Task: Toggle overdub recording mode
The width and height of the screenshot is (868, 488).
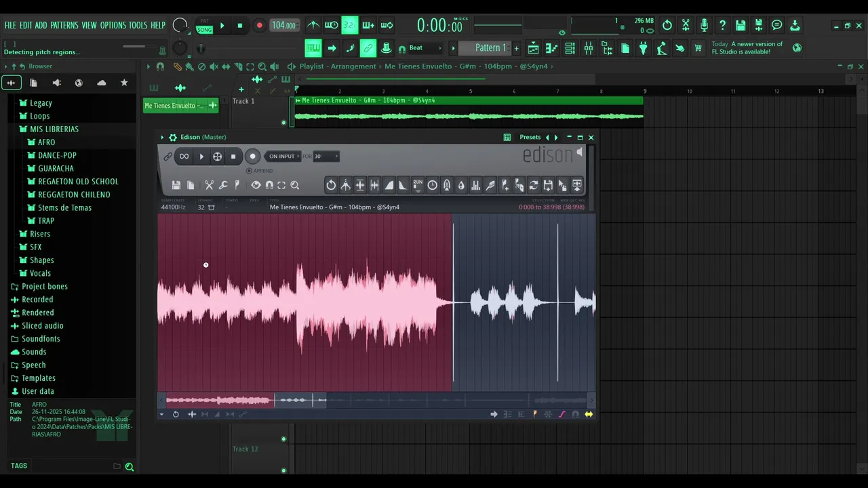Action: (x=368, y=26)
